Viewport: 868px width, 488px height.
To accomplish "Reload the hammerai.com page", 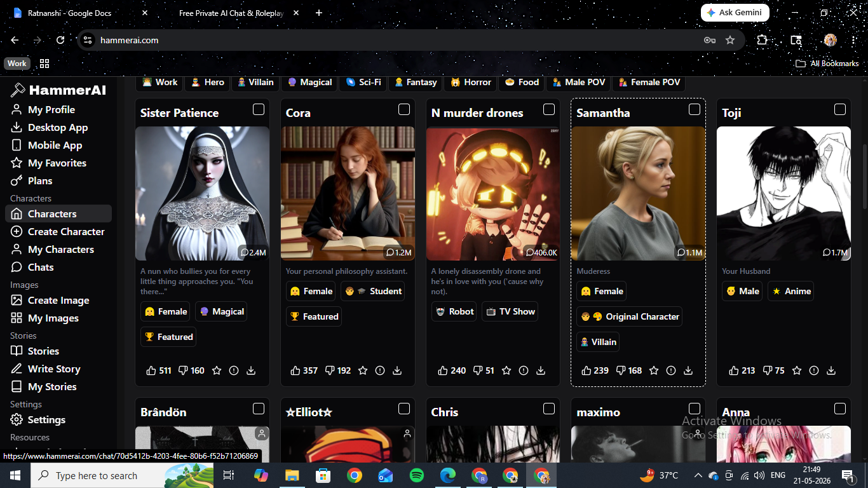I will tap(60, 40).
